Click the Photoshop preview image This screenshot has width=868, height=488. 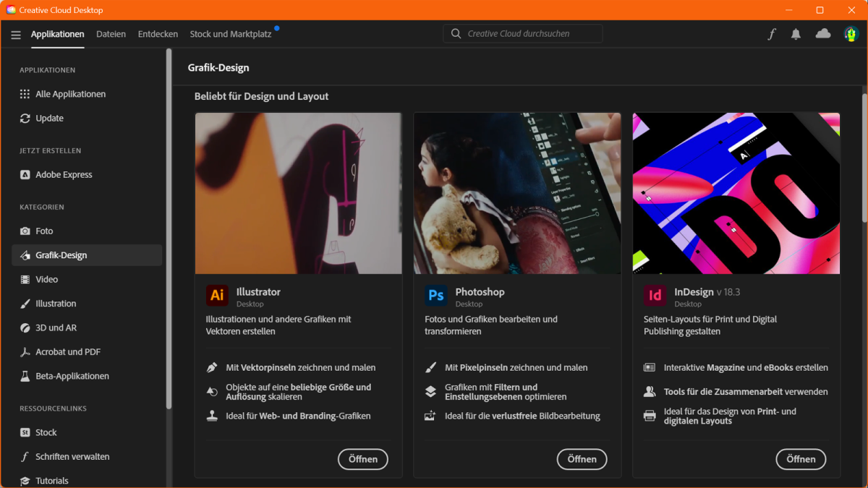click(x=517, y=193)
